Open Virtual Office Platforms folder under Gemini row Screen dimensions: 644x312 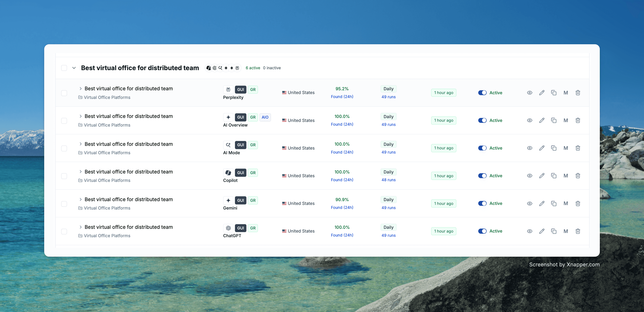(x=107, y=208)
